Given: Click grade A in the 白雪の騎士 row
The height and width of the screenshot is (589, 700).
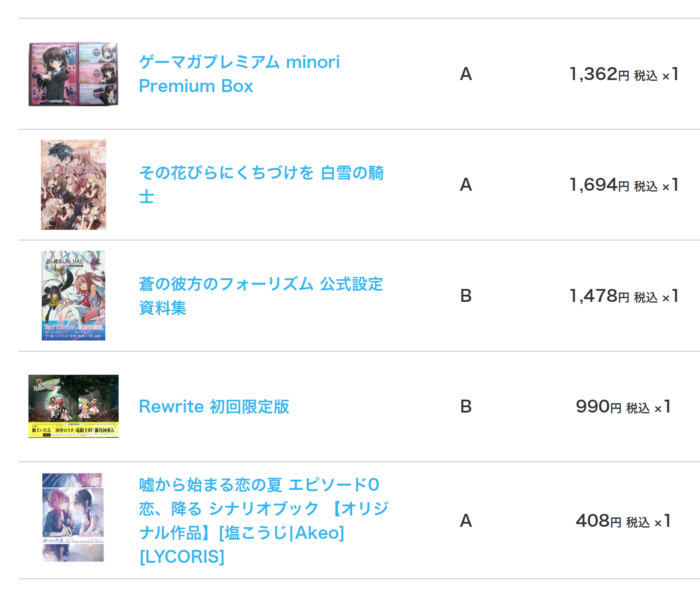Looking at the screenshot, I should tap(466, 185).
